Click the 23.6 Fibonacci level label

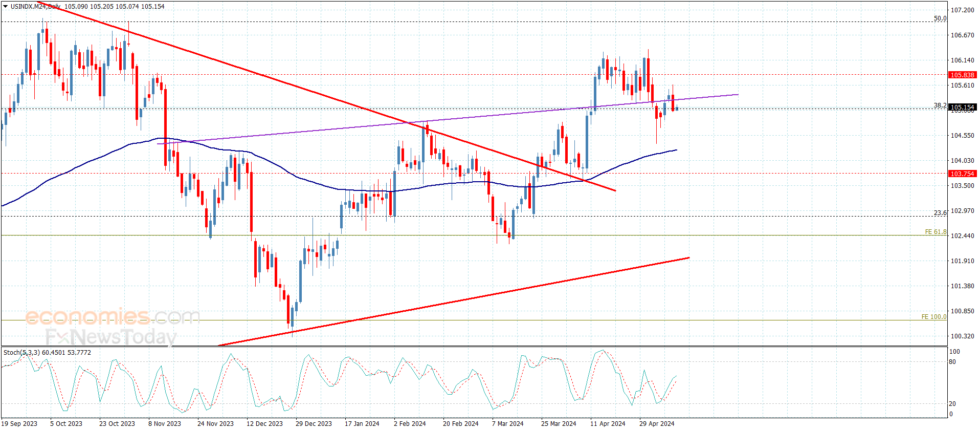click(x=940, y=213)
